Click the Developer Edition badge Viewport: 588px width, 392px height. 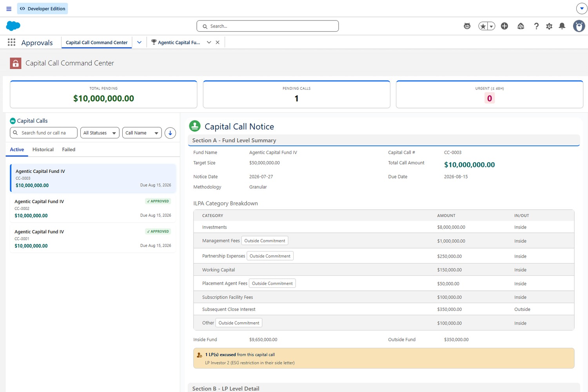tap(42, 9)
